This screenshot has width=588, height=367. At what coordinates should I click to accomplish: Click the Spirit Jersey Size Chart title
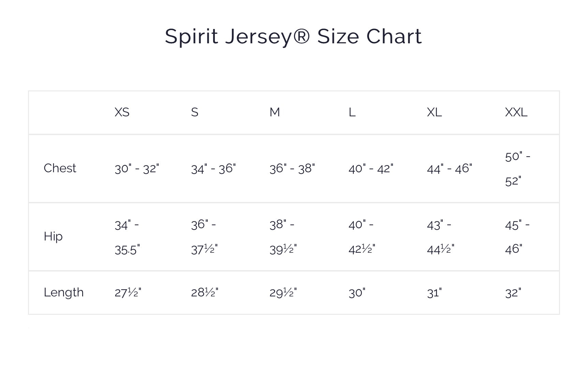pyautogui.click(x=293, y=36)
